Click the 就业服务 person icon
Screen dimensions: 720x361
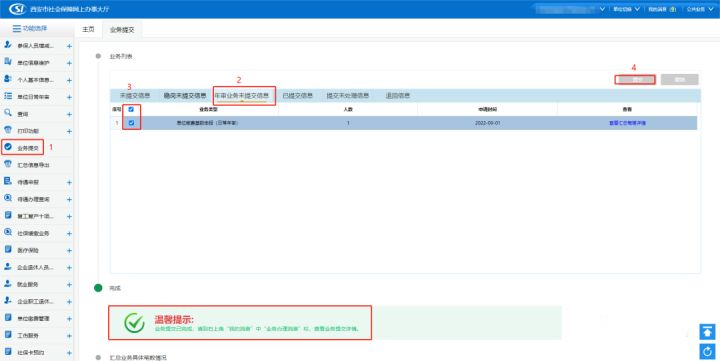(x=8, y=283)
